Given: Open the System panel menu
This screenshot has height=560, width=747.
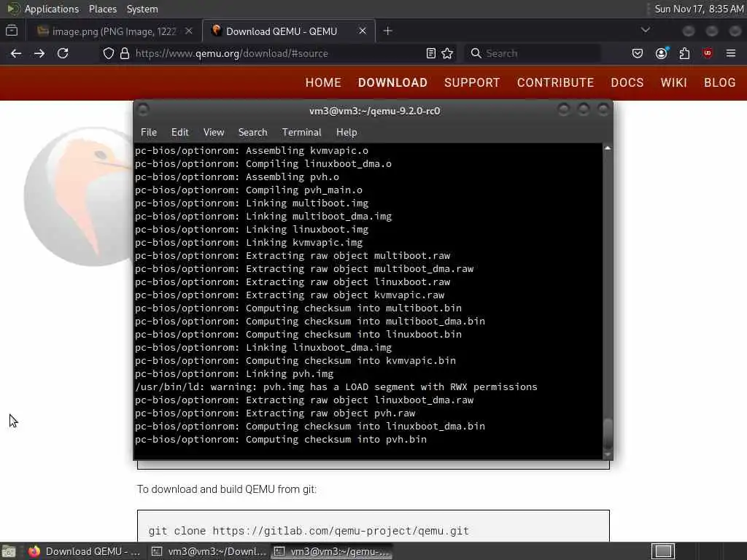Looking at the screenshot, I should (142, 9).
